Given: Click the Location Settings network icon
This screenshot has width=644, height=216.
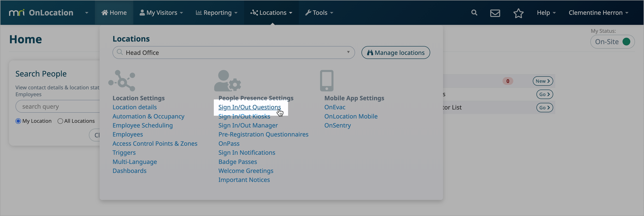Looking at the screenshot, I should click(122, 81).
